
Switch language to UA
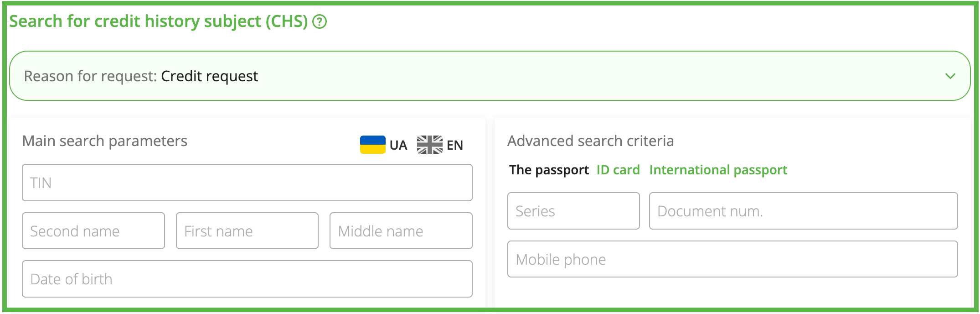[398, 145]
